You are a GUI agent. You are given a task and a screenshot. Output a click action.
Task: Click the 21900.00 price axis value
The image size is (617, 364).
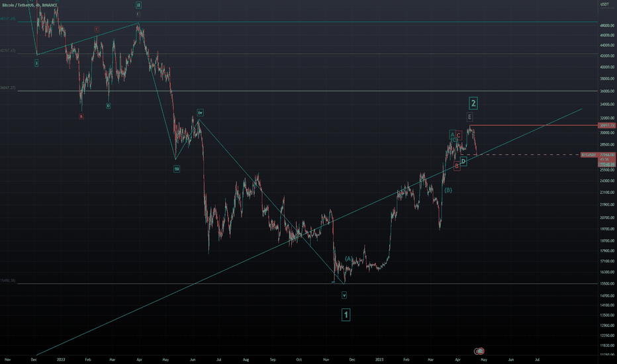[607, 205]
